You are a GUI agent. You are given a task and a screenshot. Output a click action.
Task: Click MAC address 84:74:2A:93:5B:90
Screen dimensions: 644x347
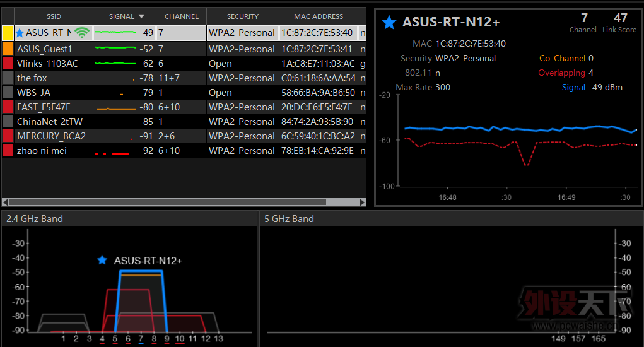(x=317, y=122)
